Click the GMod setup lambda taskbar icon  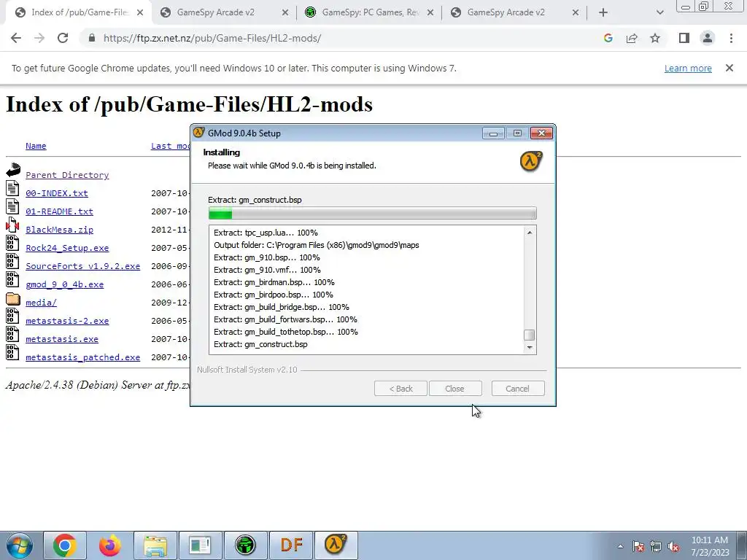pyautogui.click(x=336, y=545)
